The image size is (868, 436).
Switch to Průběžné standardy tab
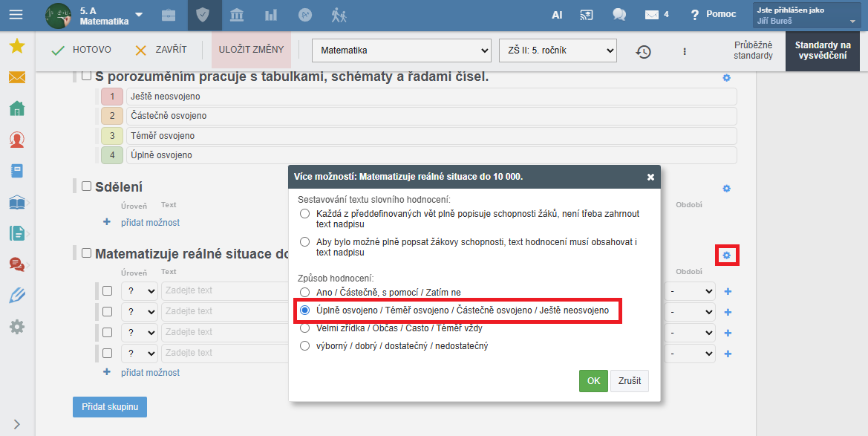753,51
